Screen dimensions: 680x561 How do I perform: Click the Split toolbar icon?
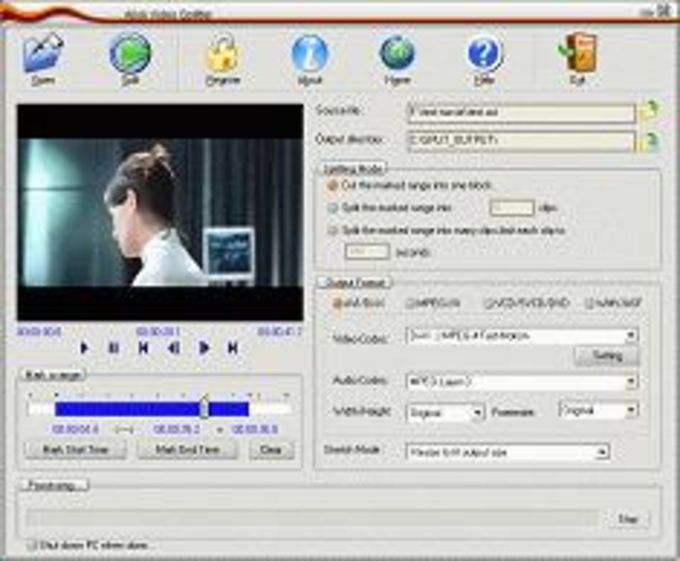[130, 58]
